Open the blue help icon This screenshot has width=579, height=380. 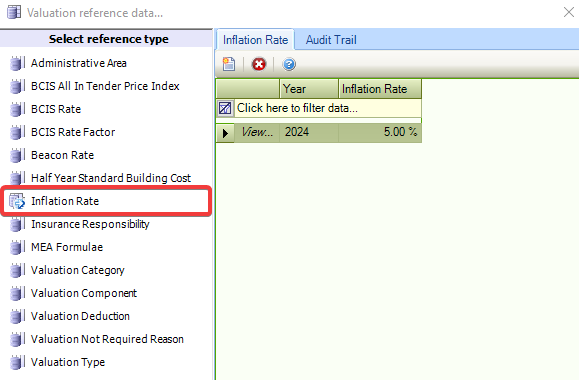tap(289, 64)
